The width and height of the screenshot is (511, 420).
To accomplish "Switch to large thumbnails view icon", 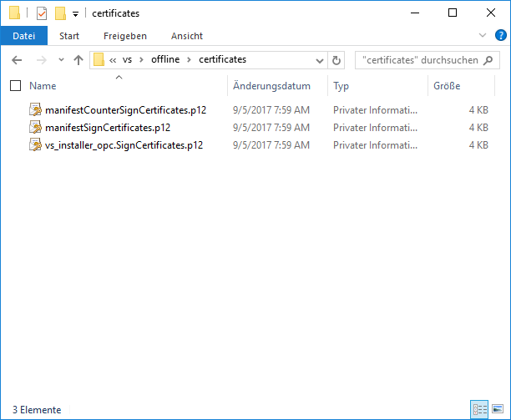I will (497, 409).
